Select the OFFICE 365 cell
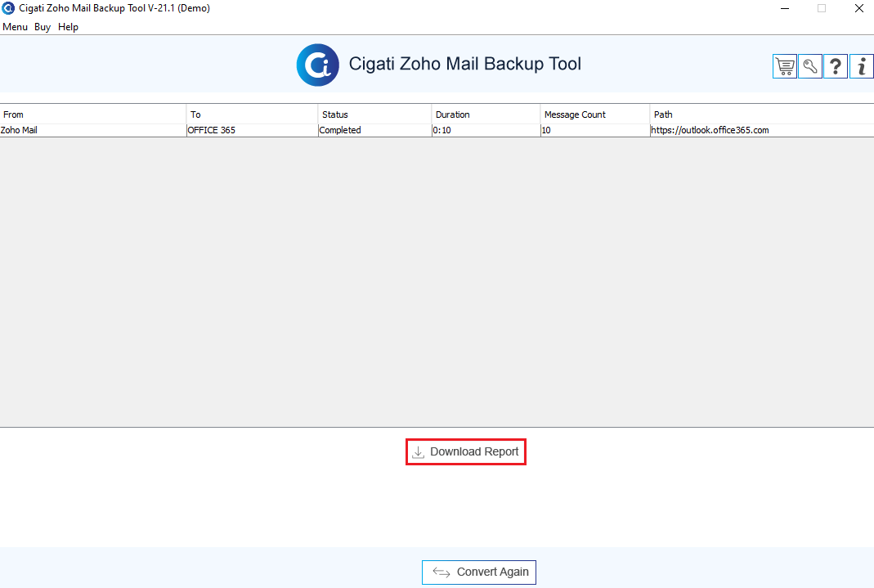 [x=252, y=130]
